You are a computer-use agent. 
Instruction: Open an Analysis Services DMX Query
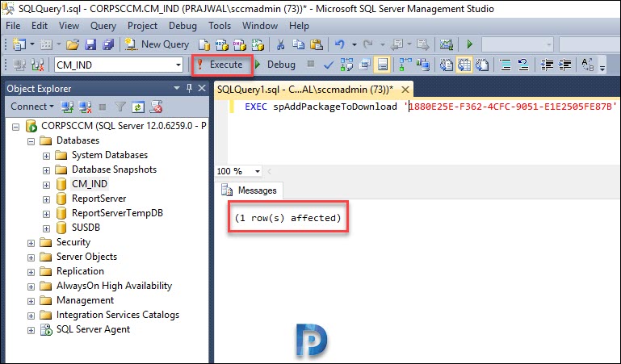(x=239, y=44)
